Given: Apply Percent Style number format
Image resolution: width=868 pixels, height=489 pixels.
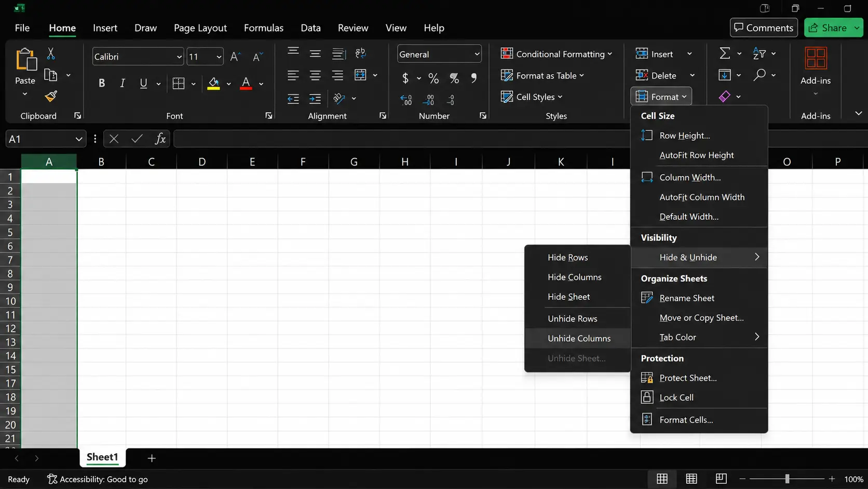Looking at the screenshot, I should pos(433,78).
